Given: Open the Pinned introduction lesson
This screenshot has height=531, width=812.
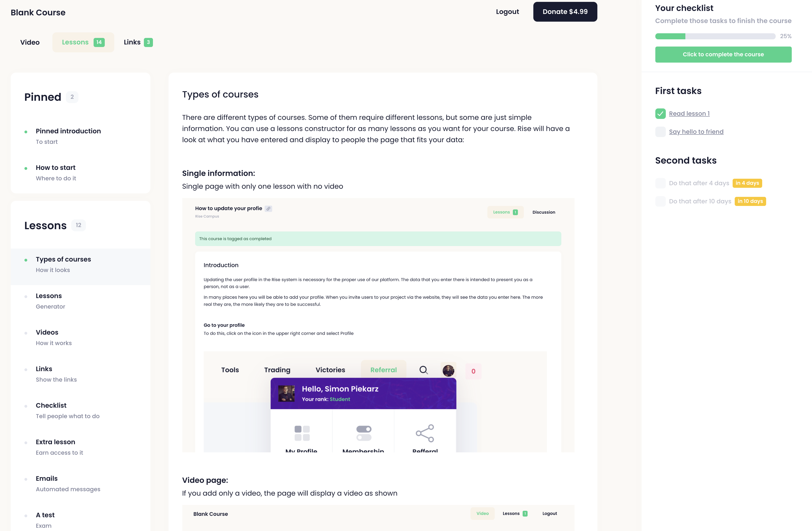Looking at the screenshot, I should pyautogui.click(x=68, y=131).
